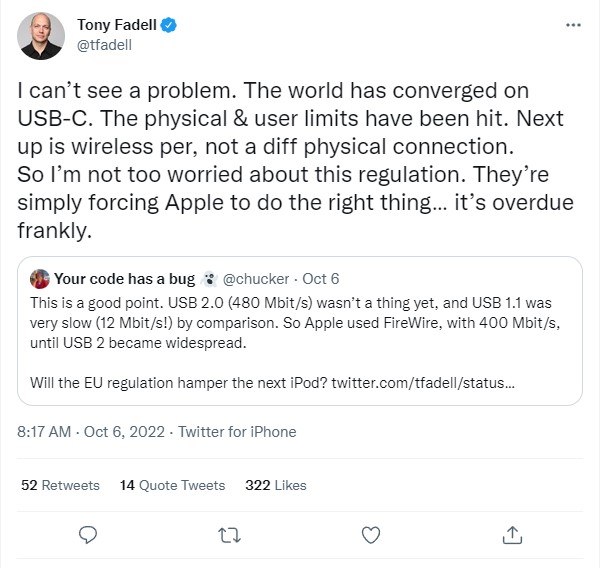Like the tweet with the heart icon
This screenshot has width=601, height=568.
click(x=370, y=533)
